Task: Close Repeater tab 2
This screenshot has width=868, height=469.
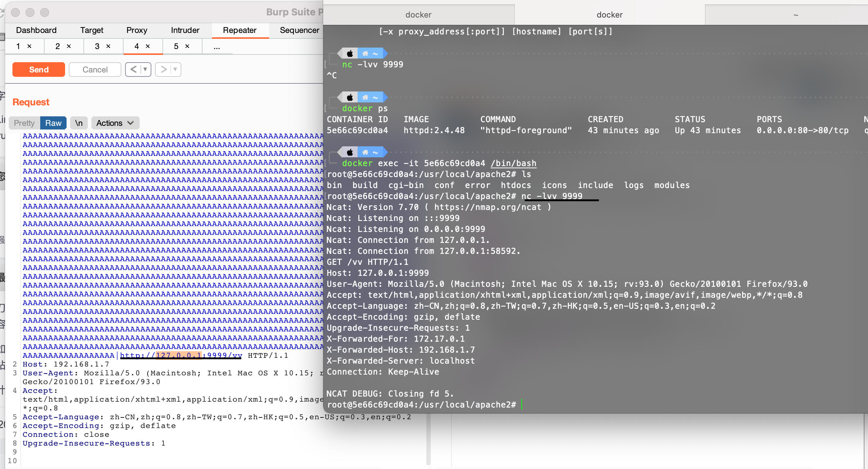Action: pyautogui.click(x=69, y=46)
